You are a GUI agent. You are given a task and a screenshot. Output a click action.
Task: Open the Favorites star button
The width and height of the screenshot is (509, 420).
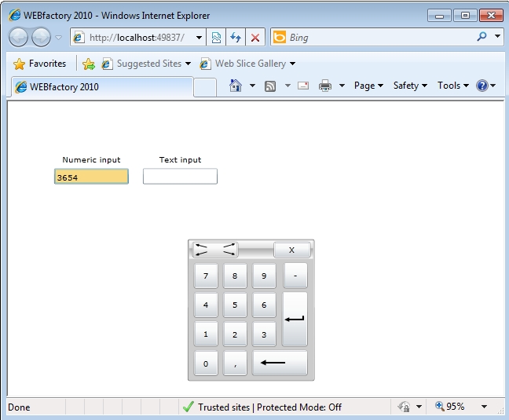pos(40,64)
